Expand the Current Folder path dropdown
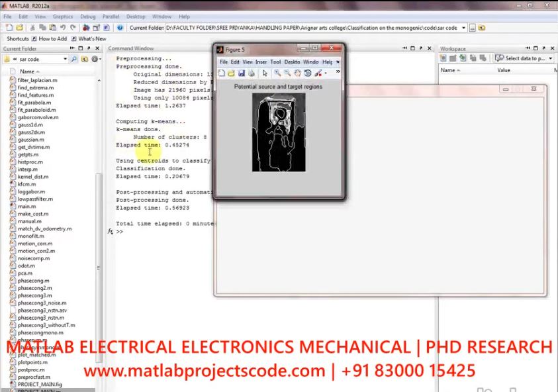This screenshot has width=558, height=392. [x=463, y=28]
